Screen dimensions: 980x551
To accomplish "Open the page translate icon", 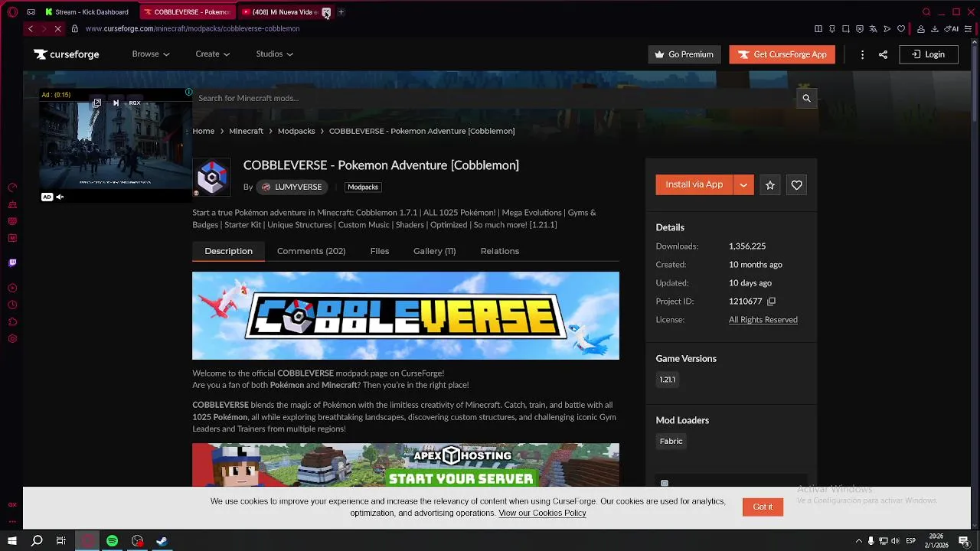I will (874, 29).
